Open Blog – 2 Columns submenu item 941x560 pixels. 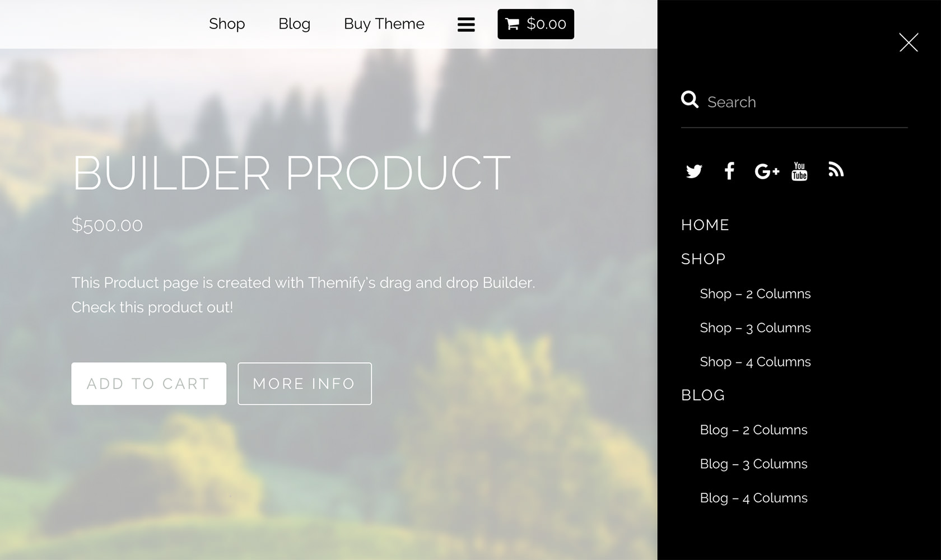[753, 430]
